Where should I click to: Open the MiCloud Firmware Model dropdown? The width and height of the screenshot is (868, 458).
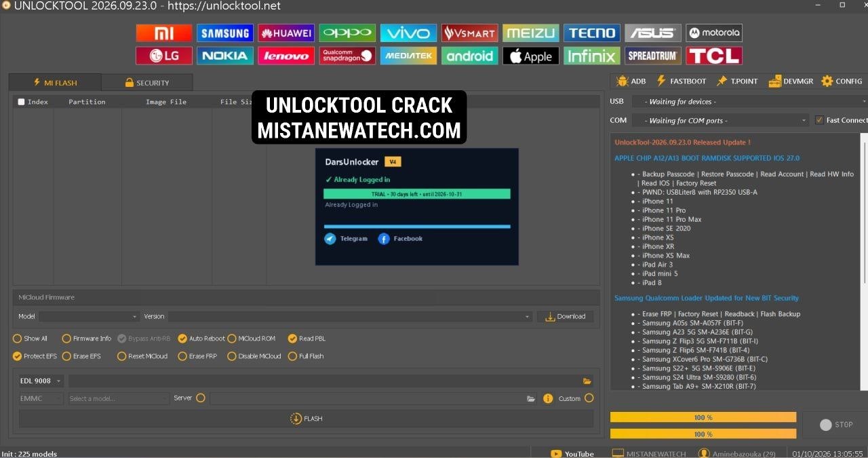(x=89, y=316)
